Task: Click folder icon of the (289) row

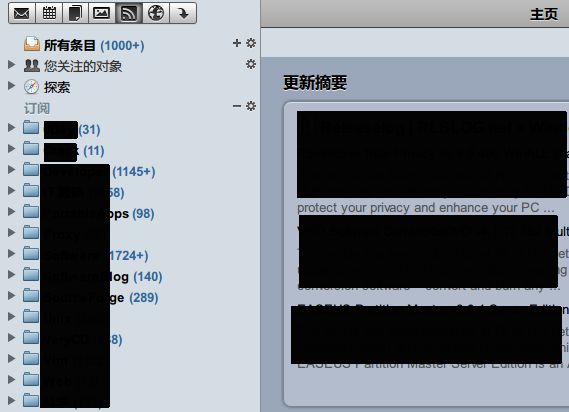Action: (31, 296)
